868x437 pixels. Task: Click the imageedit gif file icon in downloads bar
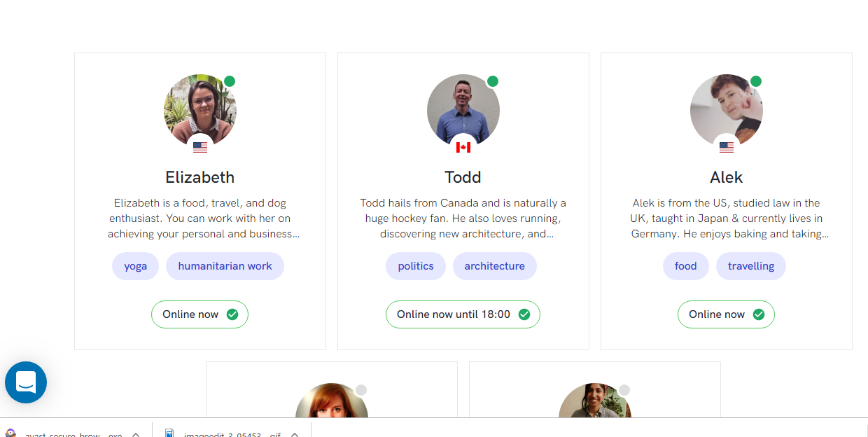pos(169,433)
